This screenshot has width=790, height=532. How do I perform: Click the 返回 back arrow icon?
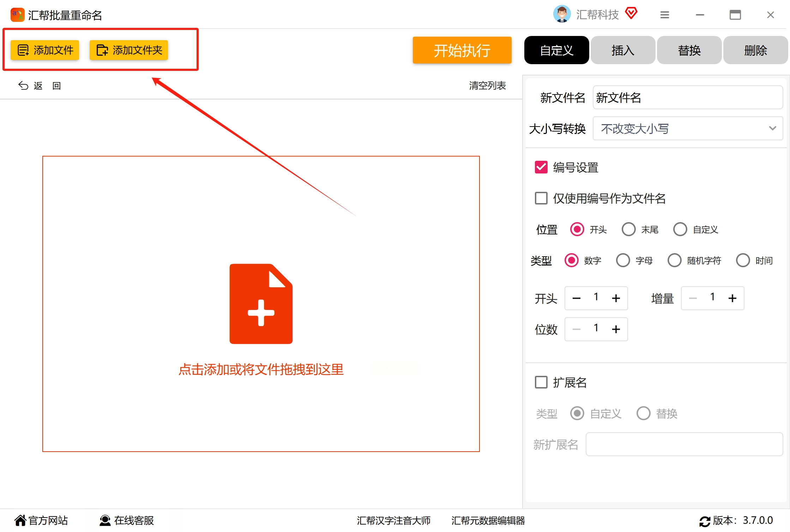[23, 85]
